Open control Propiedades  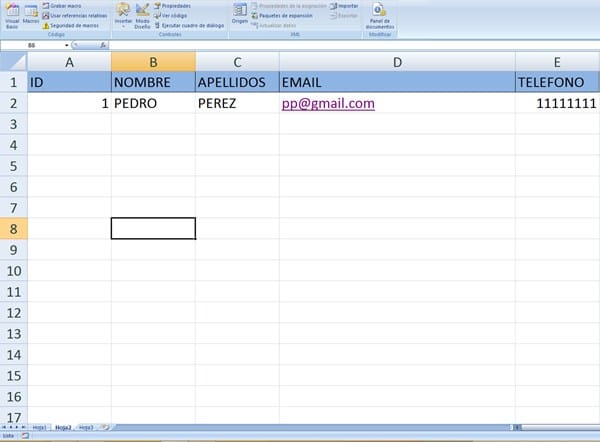(173, 6)
